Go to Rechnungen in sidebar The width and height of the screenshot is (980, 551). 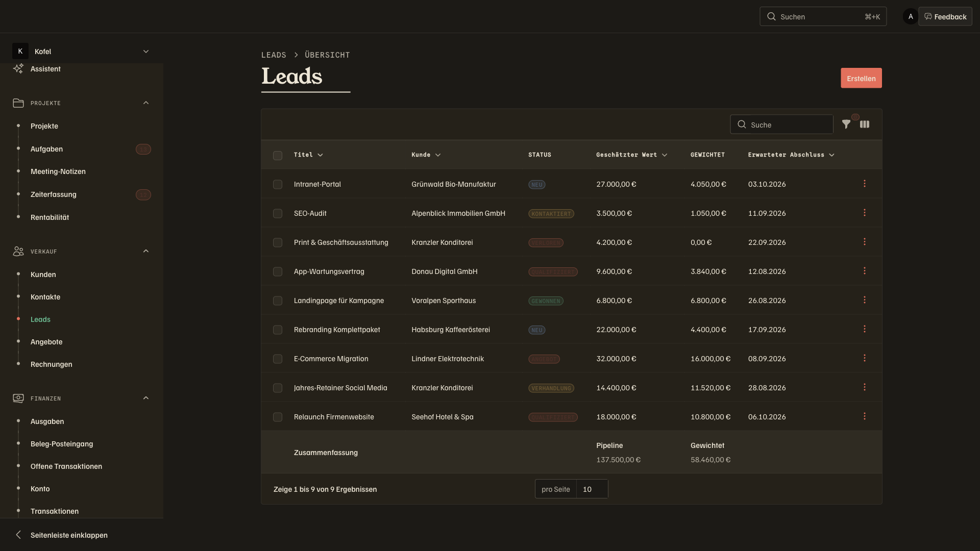tap(52, 364)
